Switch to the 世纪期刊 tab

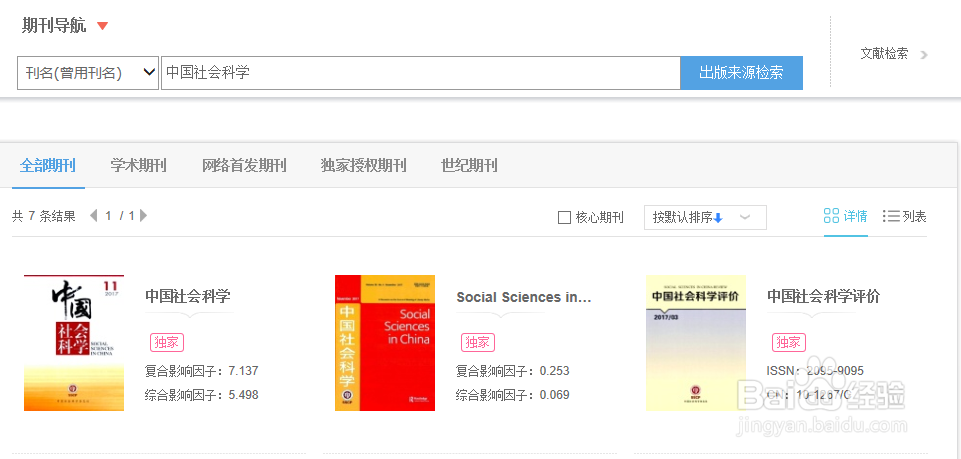click(469, 165)
